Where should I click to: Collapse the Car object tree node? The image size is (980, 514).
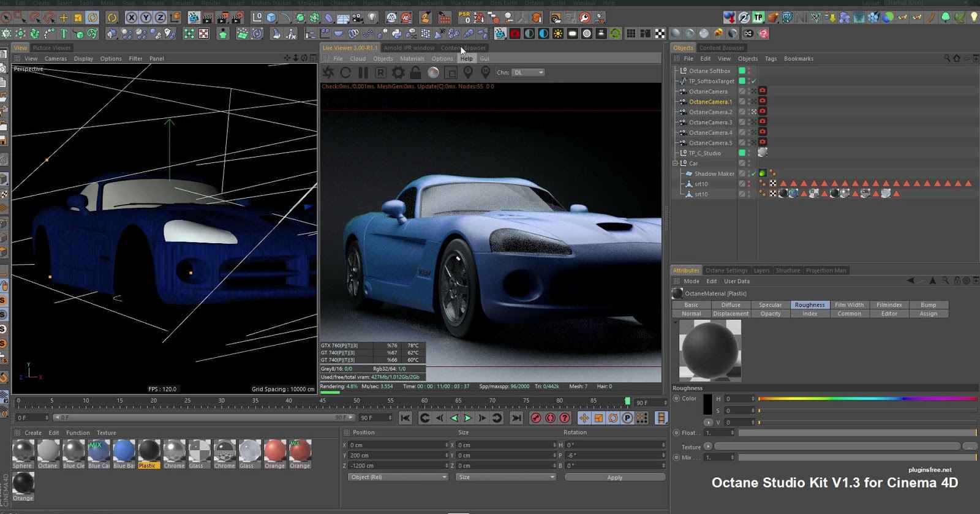(x=676, y=164)
